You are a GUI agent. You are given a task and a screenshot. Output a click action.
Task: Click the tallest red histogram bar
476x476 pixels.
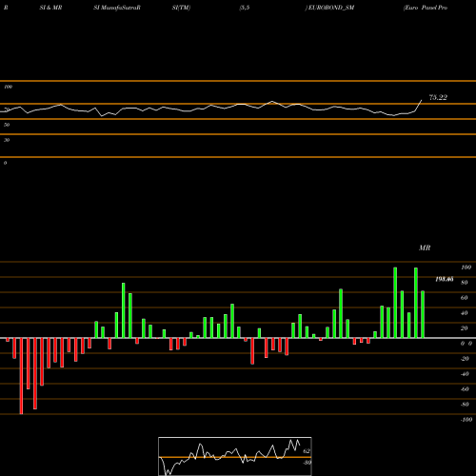21,376
